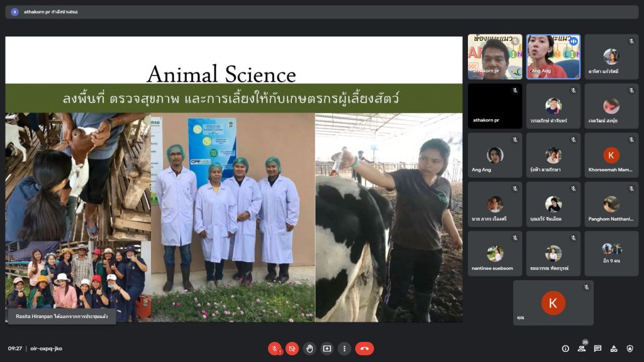Viewport: 644px width, 362px height.
Task: Click the speaking Ang Ang video tile
Action: 553,57
